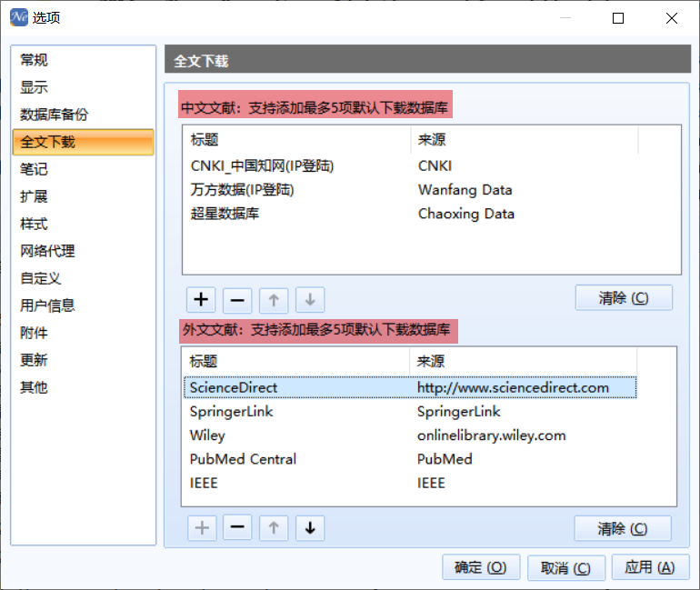
Task: Select the PubMed Central row
Action: pos(410,459)
